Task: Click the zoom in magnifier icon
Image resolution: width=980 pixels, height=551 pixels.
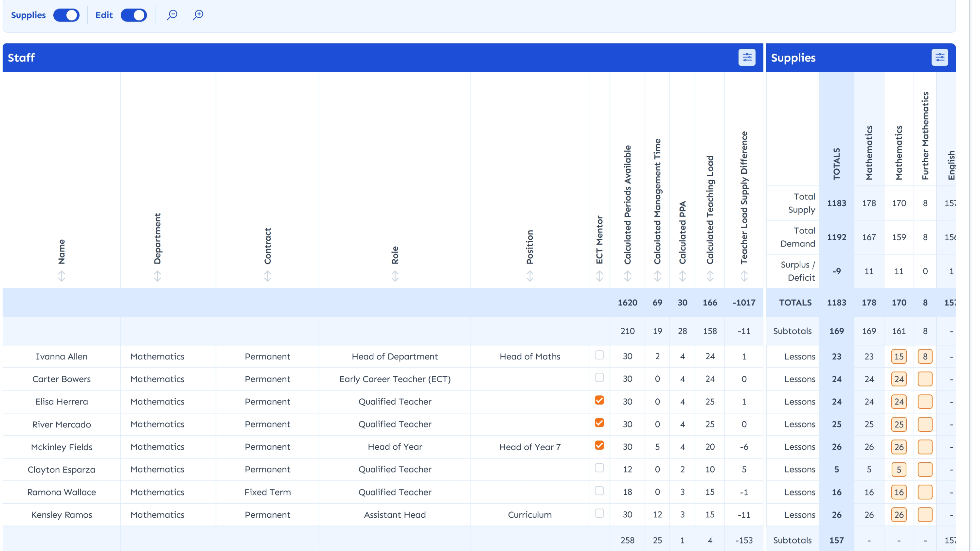Action: point(198,15)
